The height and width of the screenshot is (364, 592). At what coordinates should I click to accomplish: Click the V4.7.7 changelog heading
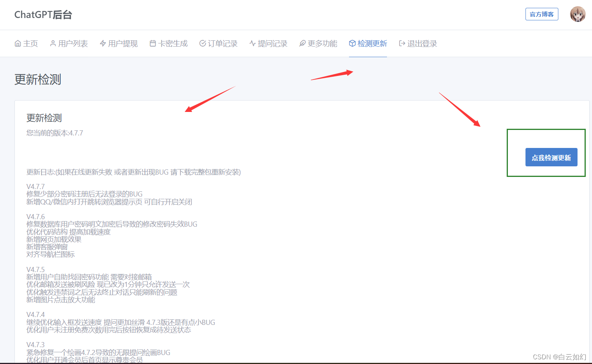[36, 187]
